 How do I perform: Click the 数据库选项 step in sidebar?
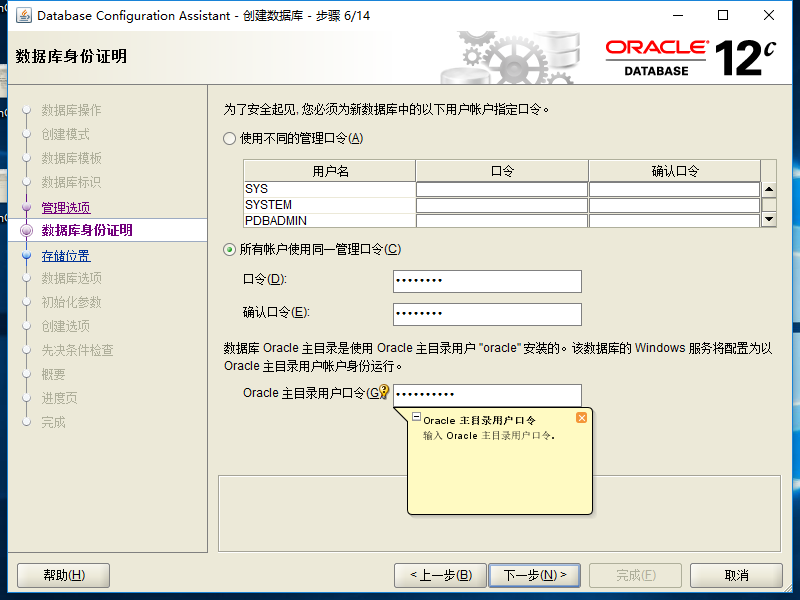tap(71, 278)
